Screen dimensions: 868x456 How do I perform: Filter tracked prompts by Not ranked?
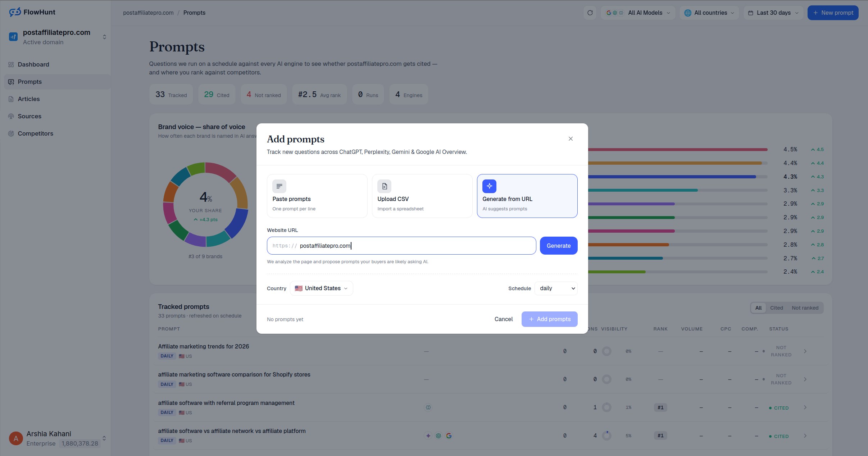(x=805, y=308)
